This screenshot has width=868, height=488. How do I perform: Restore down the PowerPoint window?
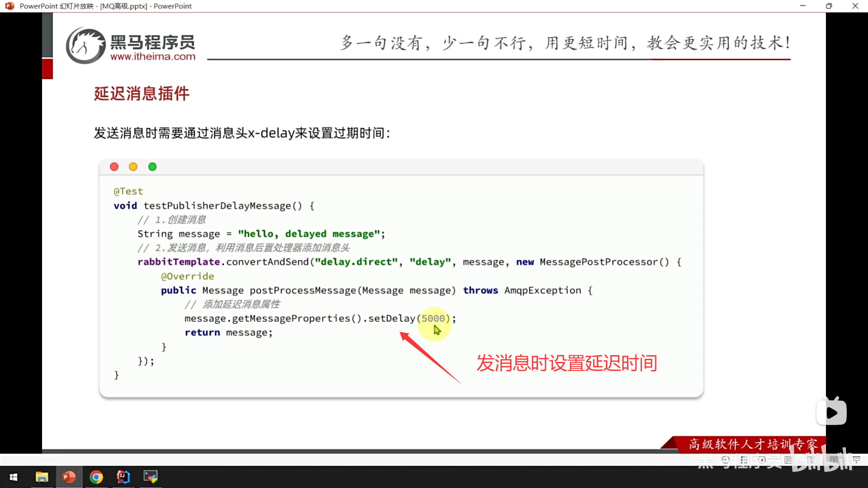click(829, 6)
